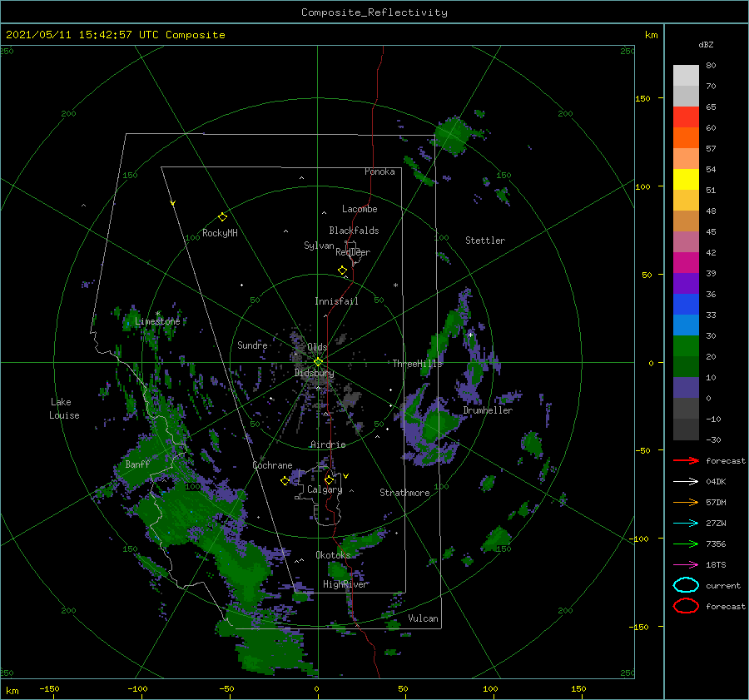Select the blue 36 dBZ color swatch
749x700 pixels.
[686, 304]
